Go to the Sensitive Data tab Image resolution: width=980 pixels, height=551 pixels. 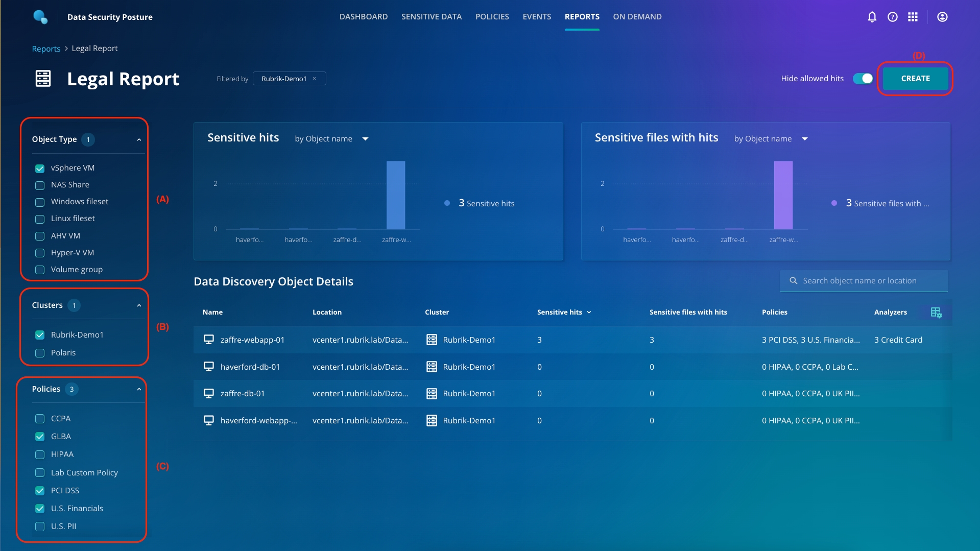[x=431, y=17]
